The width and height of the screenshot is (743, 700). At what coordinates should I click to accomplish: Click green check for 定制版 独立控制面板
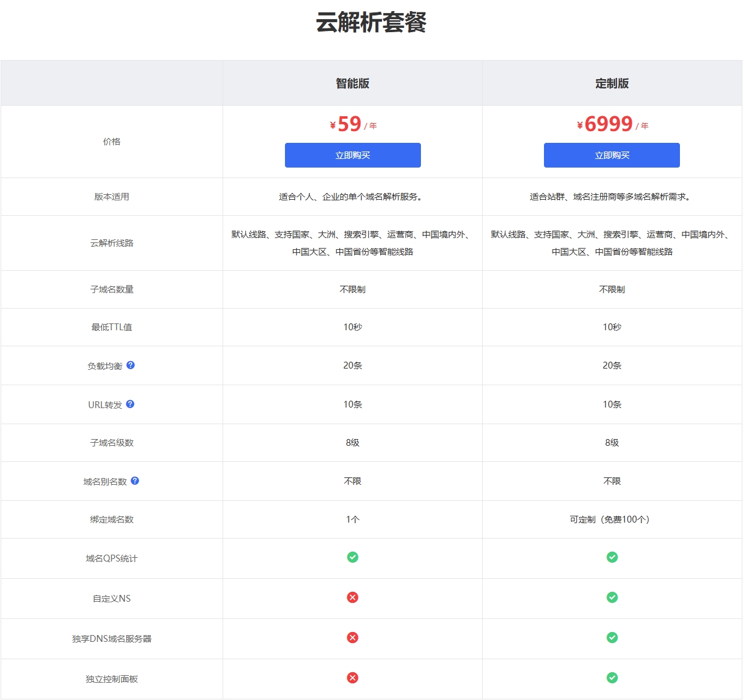tap(612, 678)
